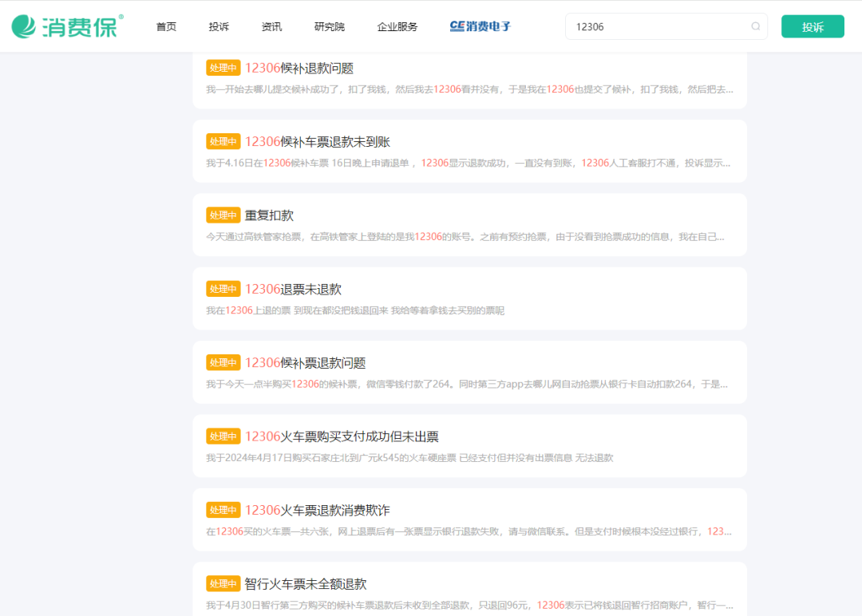The height and width of the screenshot is (616, 862).
Task: Click the 处理中 badge beside 重复扣款
Action: tap(223, 215)
